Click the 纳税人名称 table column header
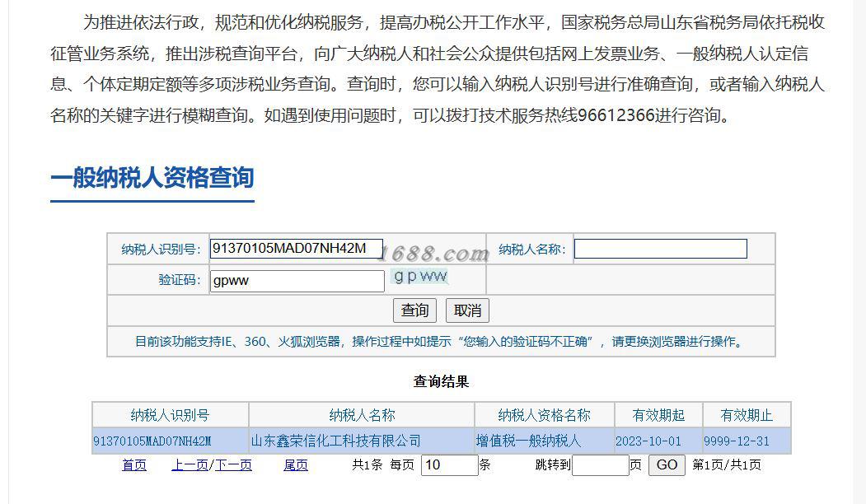This screenshot has height=504, width=866. click(x=362, y=415)
